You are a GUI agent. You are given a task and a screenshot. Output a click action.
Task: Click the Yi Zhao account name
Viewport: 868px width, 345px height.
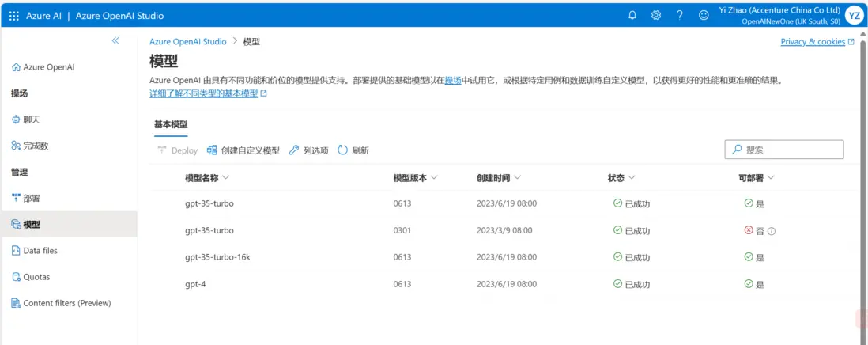[780, 10]
